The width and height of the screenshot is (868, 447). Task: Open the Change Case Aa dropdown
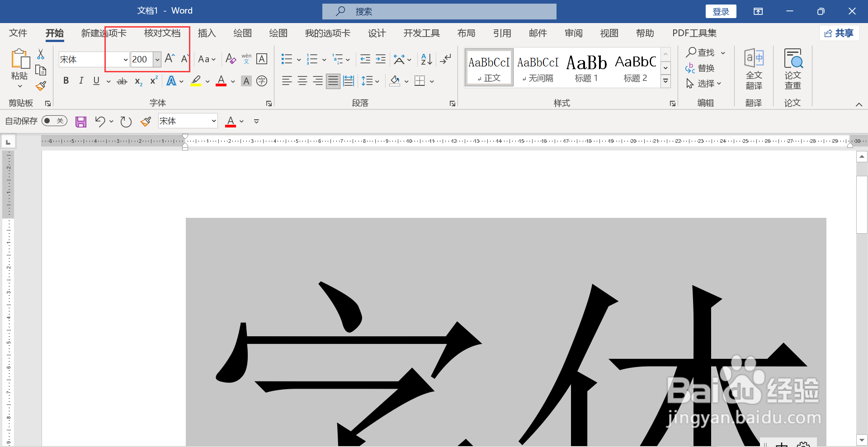[x=207, y=59]
